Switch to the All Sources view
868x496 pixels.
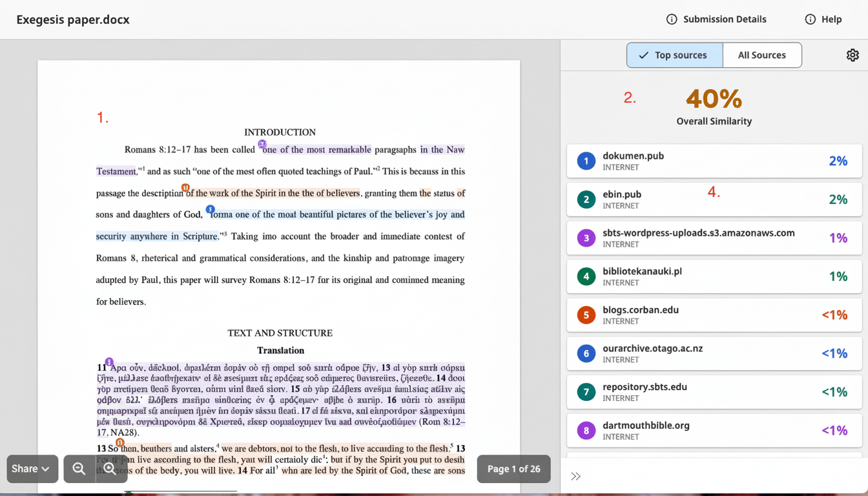762,55
